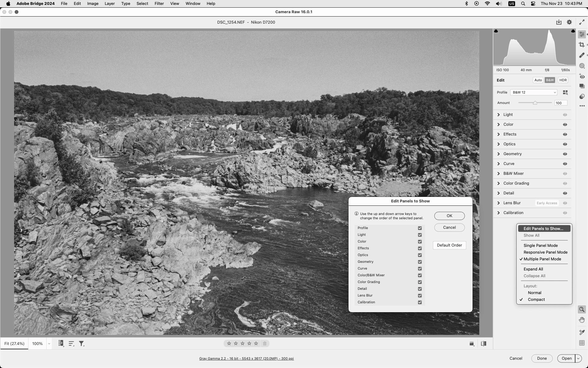Viewport: 588px width, 368px height.
Task: Click the filmstrip filter funnel icon
Action: 81,343
